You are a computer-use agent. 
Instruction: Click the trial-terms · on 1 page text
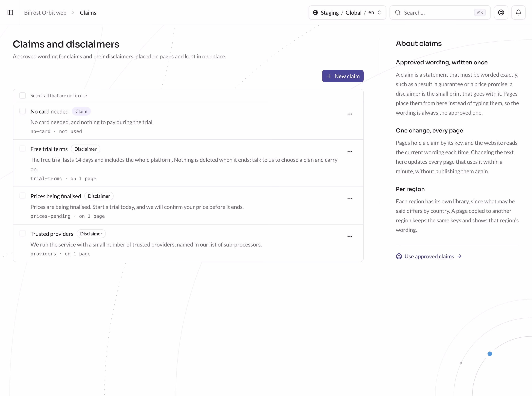coord(63,179)
